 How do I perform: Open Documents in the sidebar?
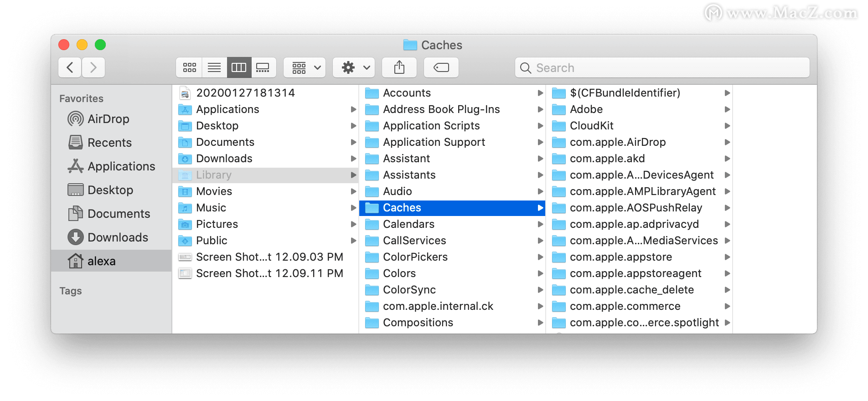click(111, 214)
